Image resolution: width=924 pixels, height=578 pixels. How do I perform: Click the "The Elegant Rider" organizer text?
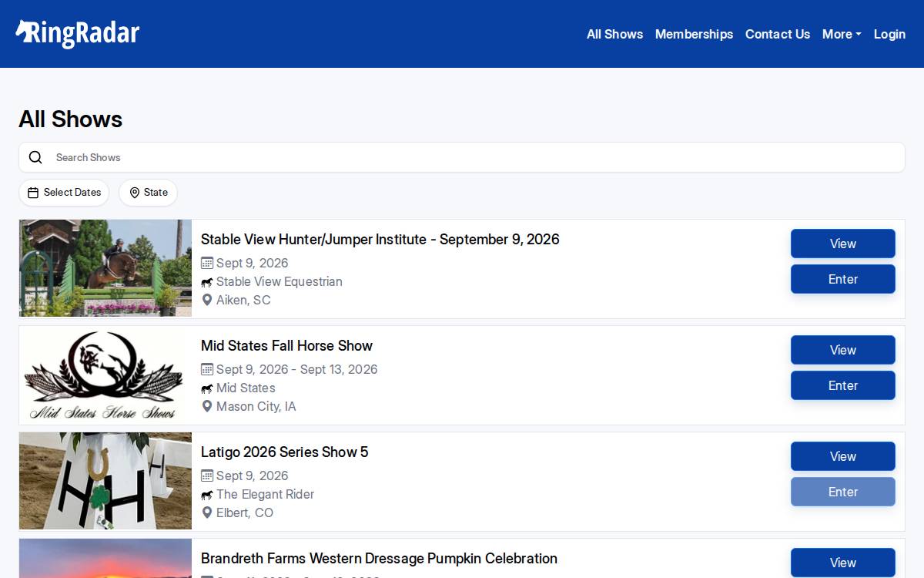tap(266, 495)
